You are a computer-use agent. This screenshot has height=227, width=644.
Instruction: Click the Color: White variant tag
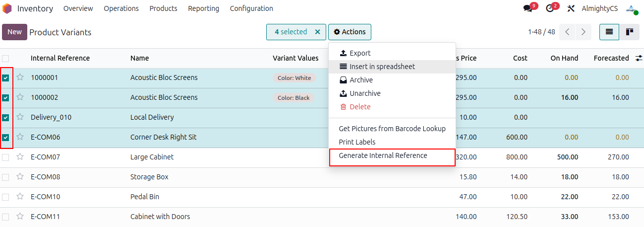294,78
